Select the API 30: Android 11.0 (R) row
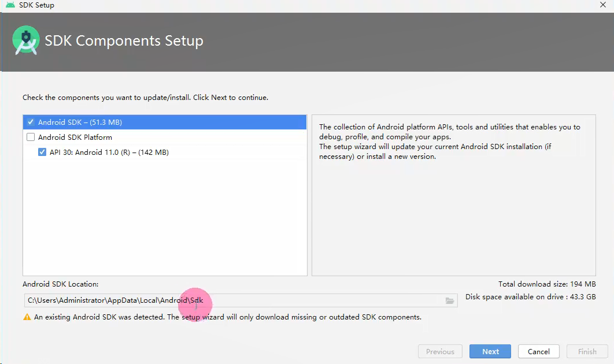The height and width of the screenshot is (364, 614). coord(164,153)
